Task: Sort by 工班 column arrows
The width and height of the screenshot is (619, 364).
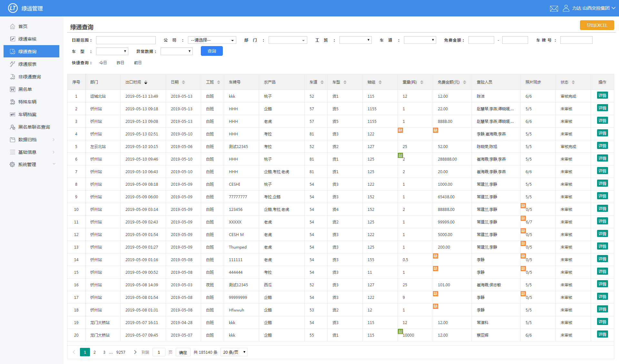Action: pyautogui.click(x=219, y=82)
